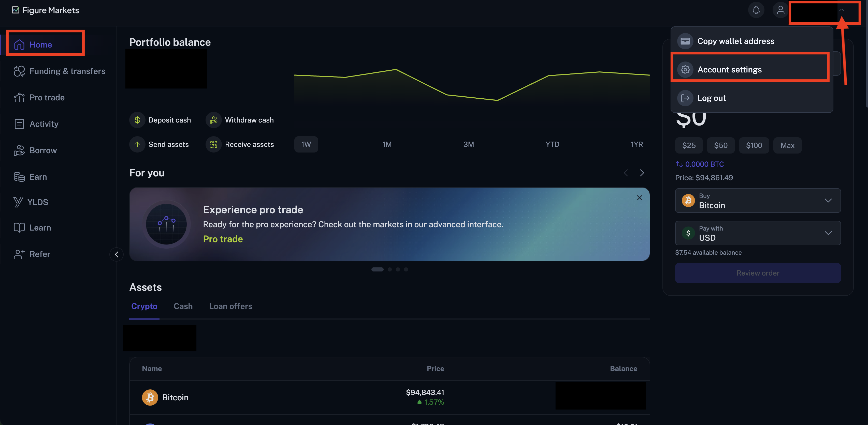The image size is (868, 425).
Task: Click the third carousel dot
Action: point(398,269)
